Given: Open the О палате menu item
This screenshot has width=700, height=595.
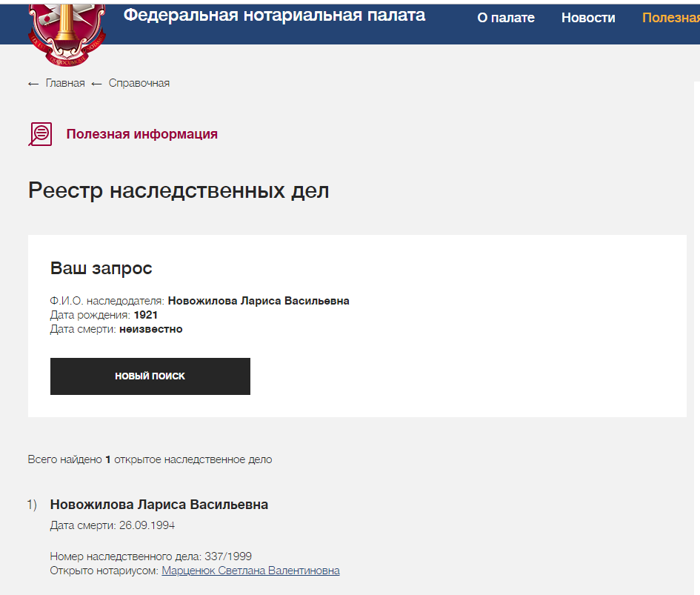Looking at the screenshot, I should [x=507, y=18].
